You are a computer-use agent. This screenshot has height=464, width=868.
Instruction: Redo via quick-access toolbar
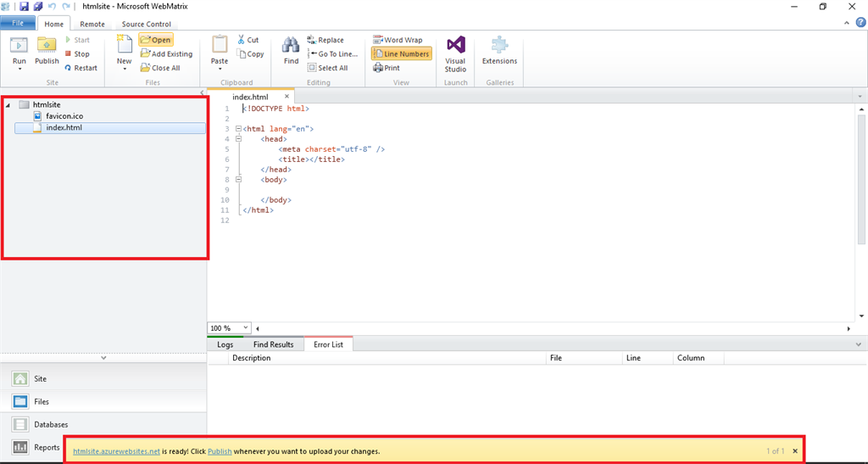point(66,7)
